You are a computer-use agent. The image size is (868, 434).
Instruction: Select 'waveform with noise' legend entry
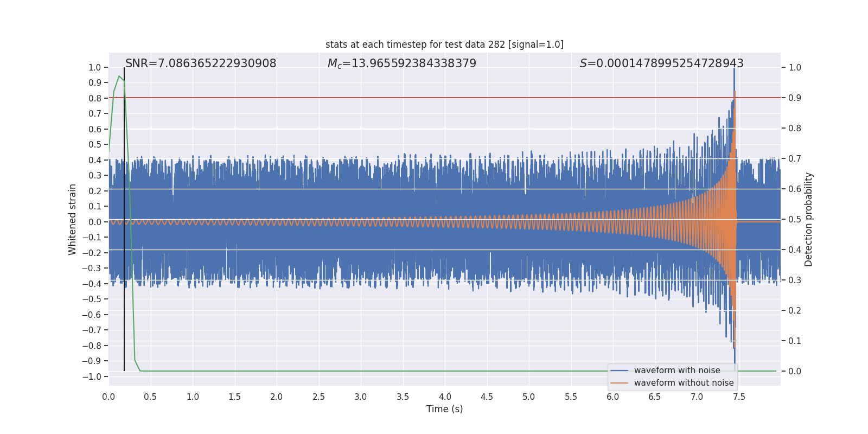point(677,371)
